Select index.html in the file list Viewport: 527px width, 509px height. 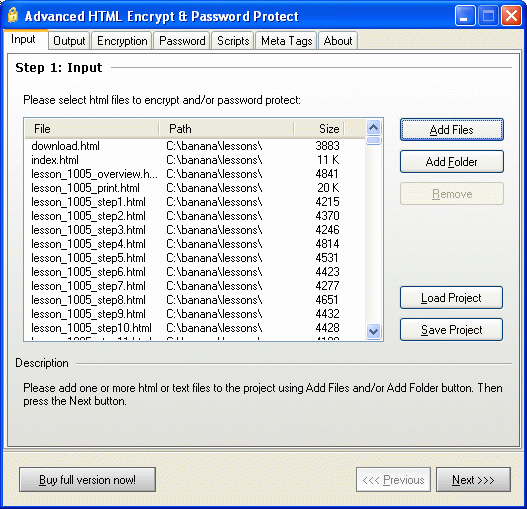55,160
